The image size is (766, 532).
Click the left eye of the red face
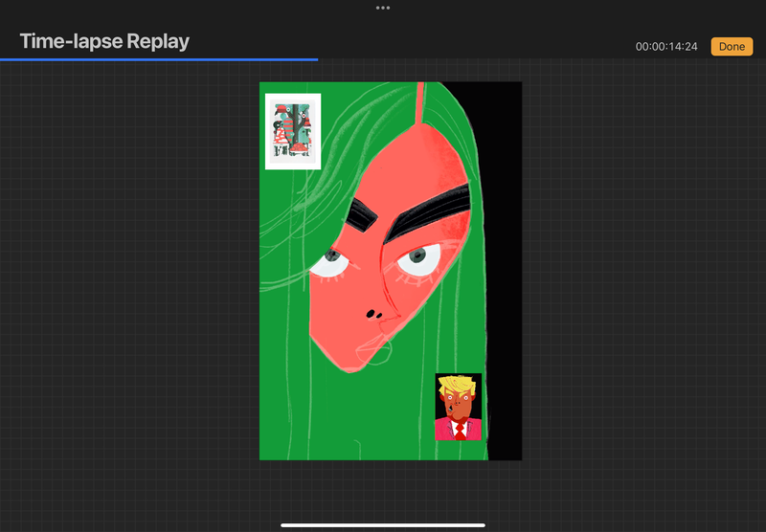click(x=331, y=260)
